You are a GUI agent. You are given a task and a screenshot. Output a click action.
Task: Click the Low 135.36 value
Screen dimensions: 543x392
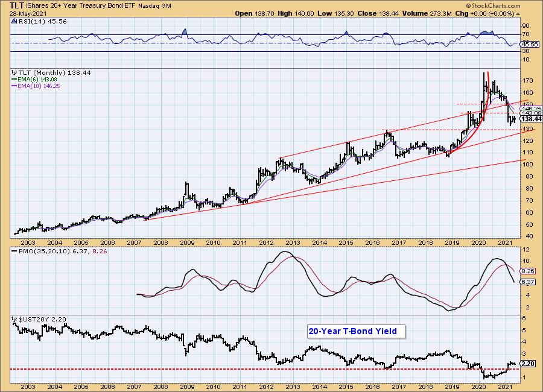click(x=335, y=13)
